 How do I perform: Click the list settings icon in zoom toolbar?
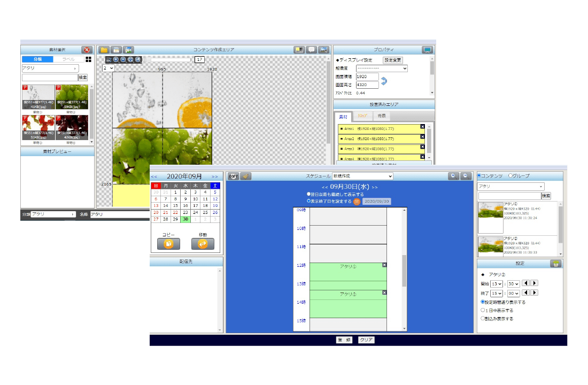[109, 60]
